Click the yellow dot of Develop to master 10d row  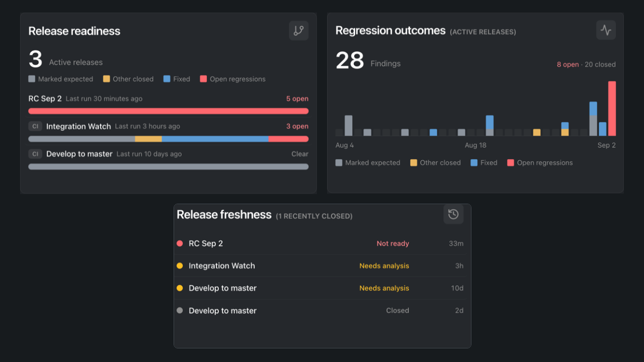point(180,288)
